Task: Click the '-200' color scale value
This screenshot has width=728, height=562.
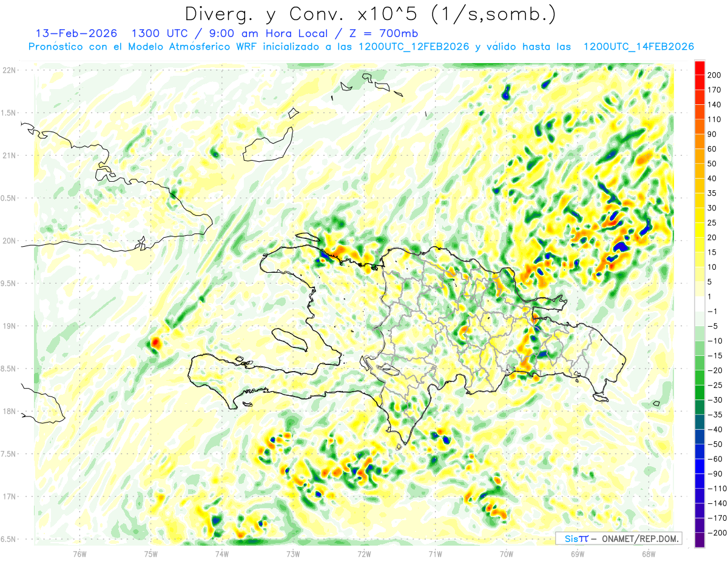Action: tap(718, 532)
